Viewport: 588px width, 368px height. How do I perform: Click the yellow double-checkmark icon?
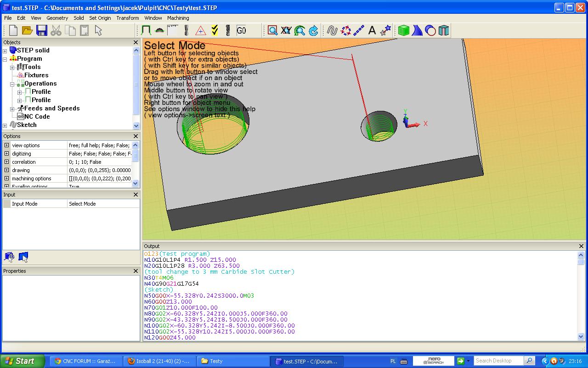pyautogui.click(x=214, y=30)
